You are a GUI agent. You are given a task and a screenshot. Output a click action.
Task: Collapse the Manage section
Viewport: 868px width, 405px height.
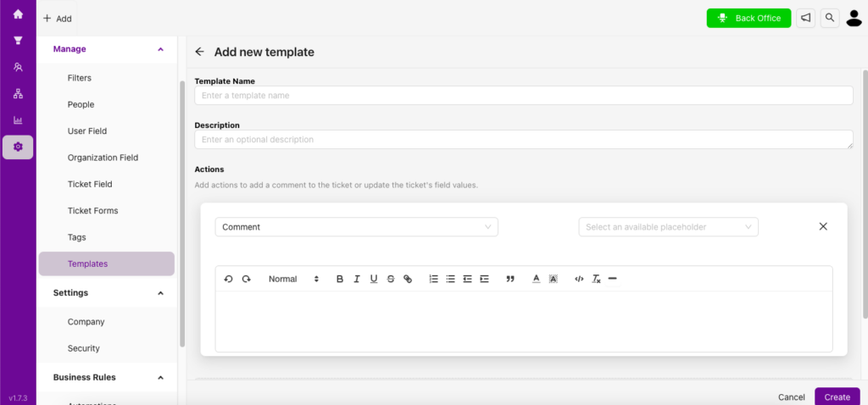click(160, 49)
